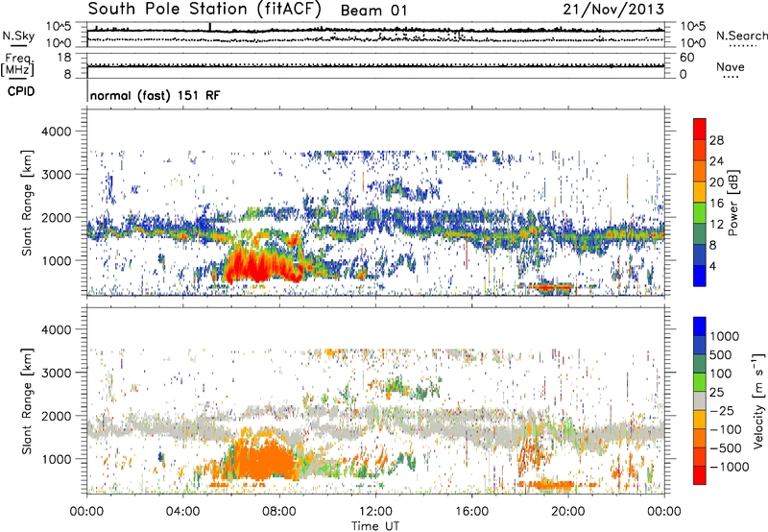
Task: Select the "CPID" label
Action: click(21, 91)
